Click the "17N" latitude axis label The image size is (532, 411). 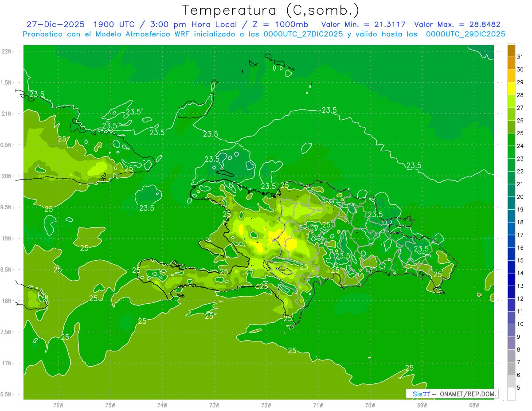tap(7, 363)
